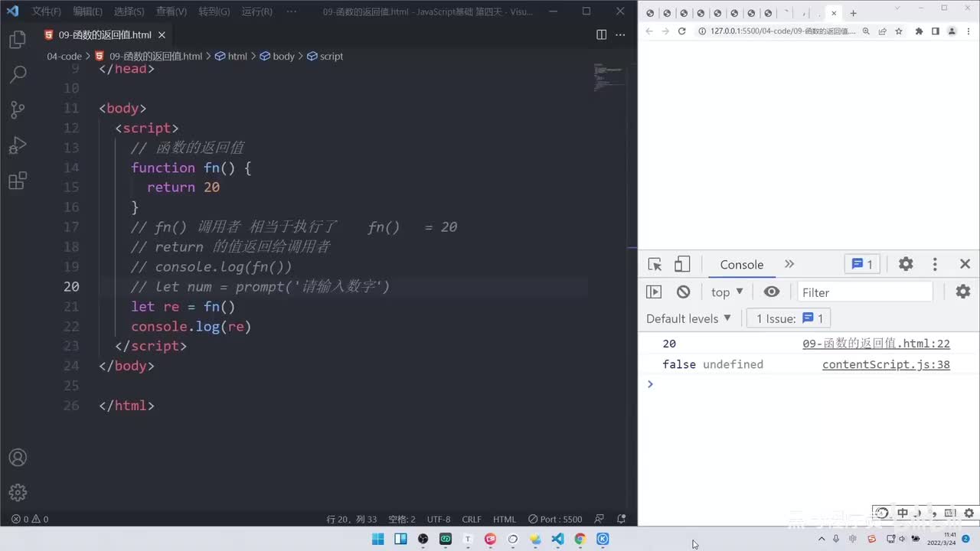980x551 pixels.
Task: Click the VS Code minimap
Action: click(x=609, y=78)
